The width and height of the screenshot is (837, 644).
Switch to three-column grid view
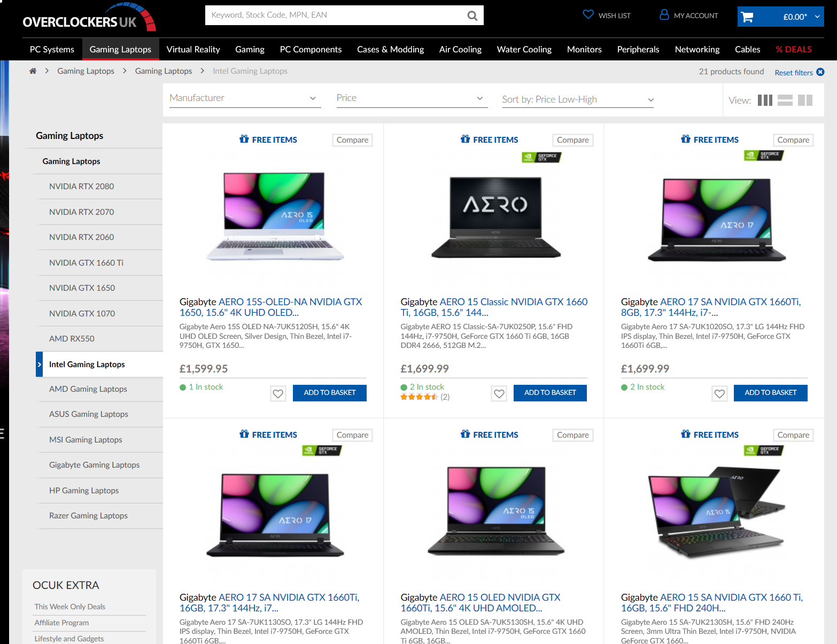[x=765, y=100]
